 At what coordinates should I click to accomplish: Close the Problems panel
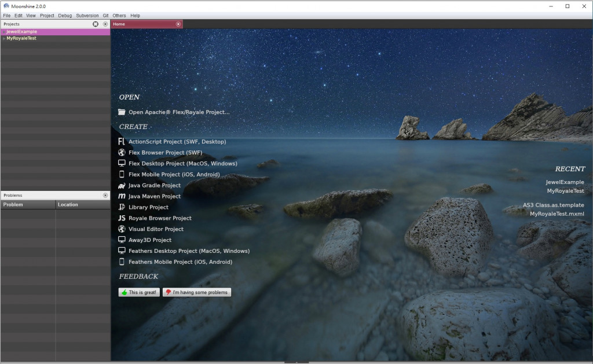pyautogui.click(x=105, y=196)
